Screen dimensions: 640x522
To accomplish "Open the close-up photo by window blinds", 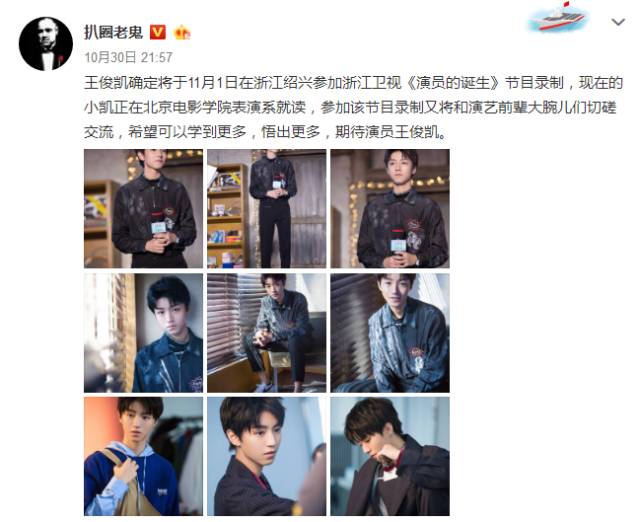I will 143,333.
